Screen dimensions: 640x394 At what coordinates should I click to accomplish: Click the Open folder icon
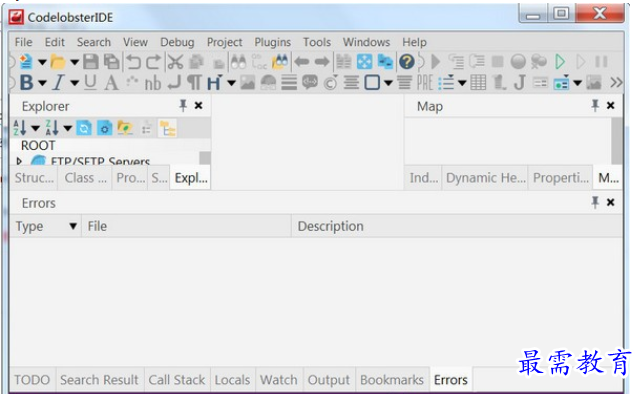[x=58, y=62]
